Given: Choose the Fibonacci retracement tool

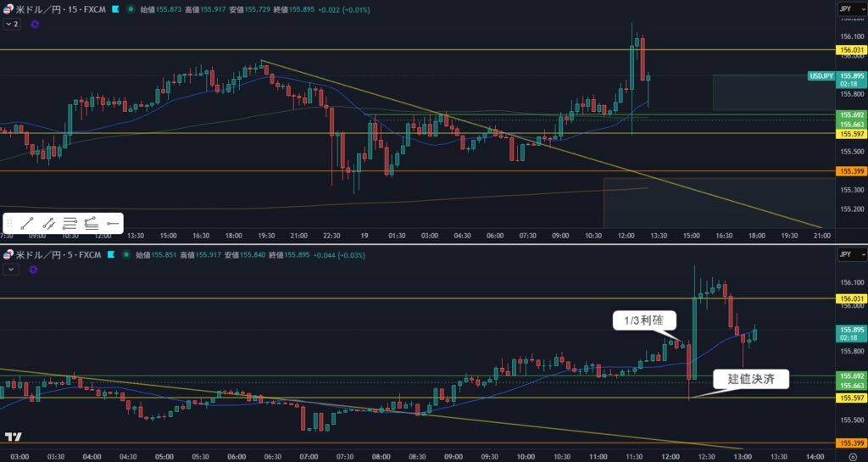Looking at the screenshot, I should point(70,223).
